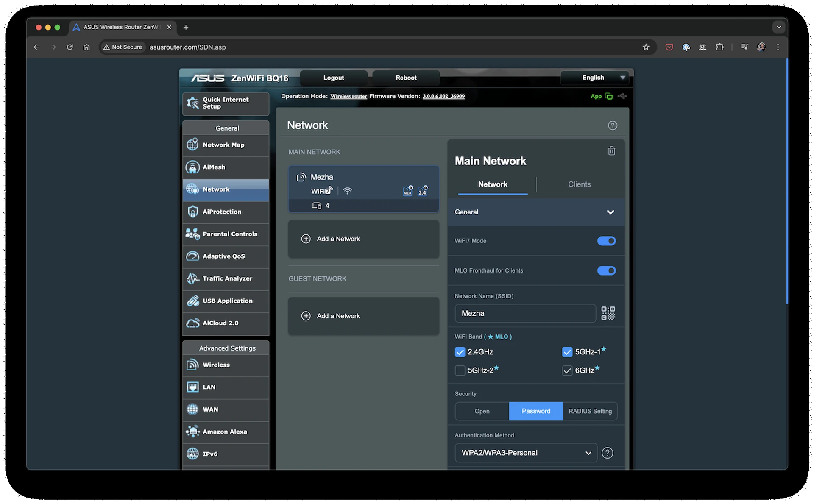Viewport: 814px width, 504px height.
Task: Open USB Application sidebar item
Action: [226, 301]
